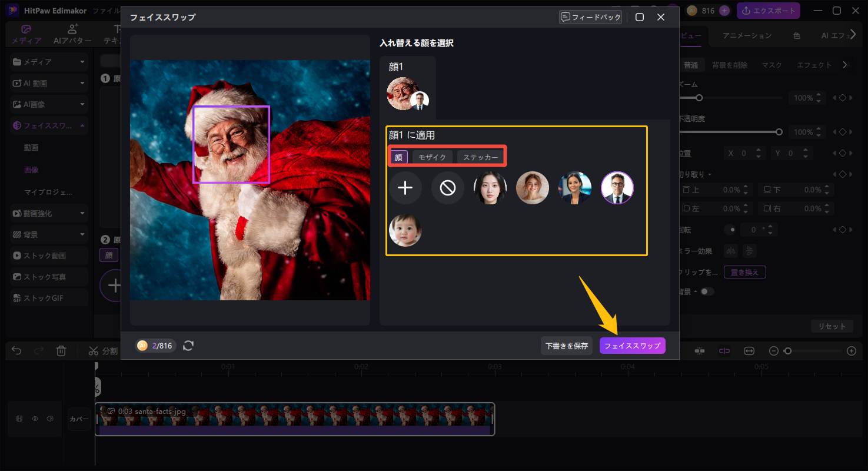The height and width of the screenshot is (471, 868).
Task: Toggle the 背景 background switch
Action: point(706,291)
